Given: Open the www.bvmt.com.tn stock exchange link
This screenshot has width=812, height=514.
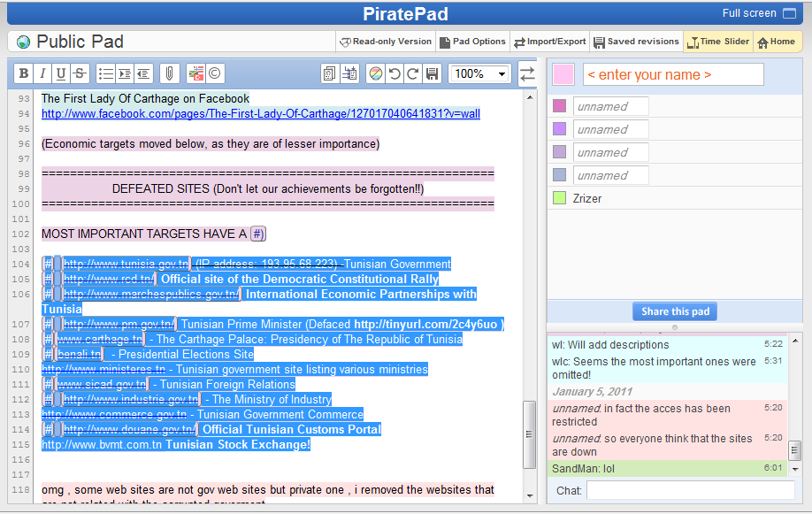Looking at the screenshot, I should click(x=102, y=445).
